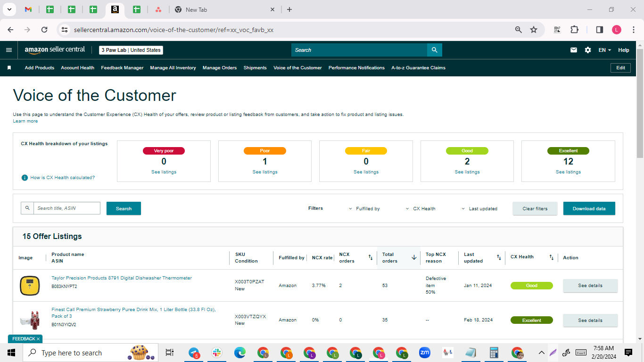Open the EN language dropdown
This screenshot has height=362, width=644.
605,50
